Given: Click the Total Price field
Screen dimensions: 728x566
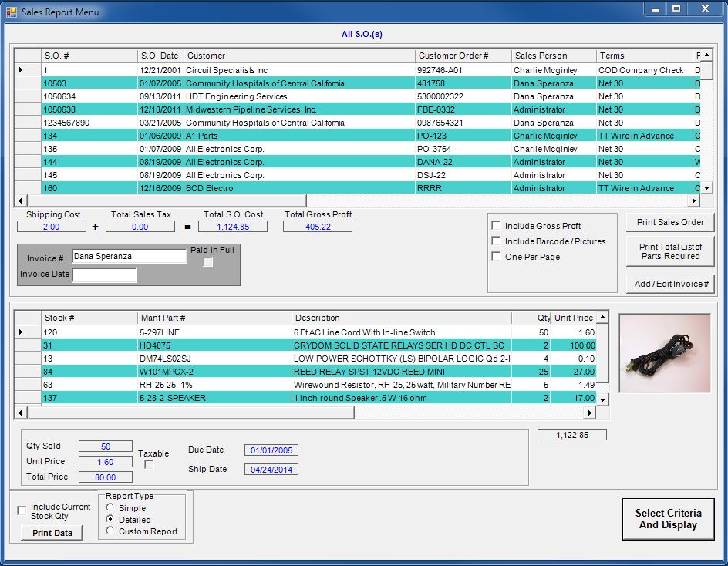Looking at the screenshot, I should 106,477.
